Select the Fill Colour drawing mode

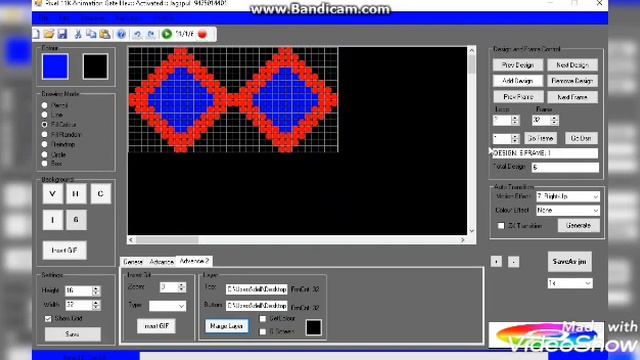click(x=44, y=124)
